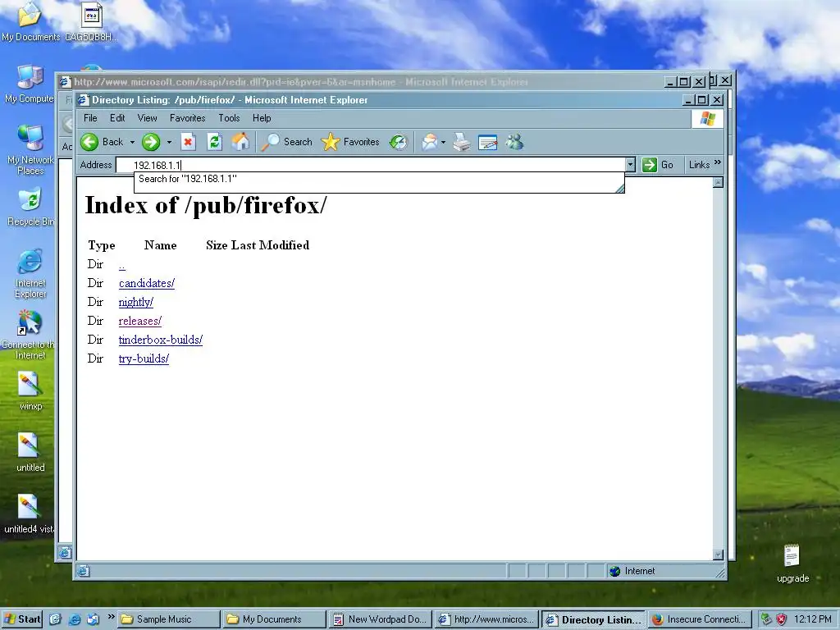840x630 pixels.
Task: Click the Edit toolbar icon
Action: (x=487, y=142)
